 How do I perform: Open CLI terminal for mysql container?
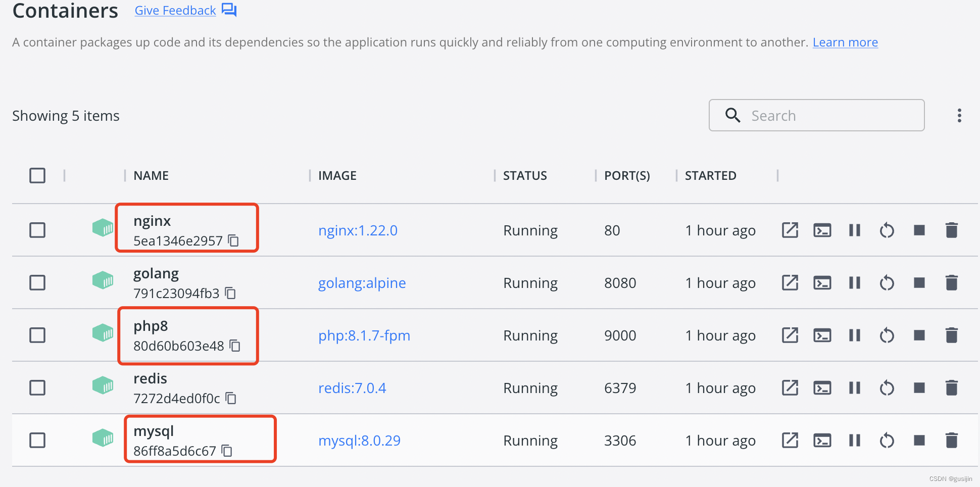coord(822,441)
